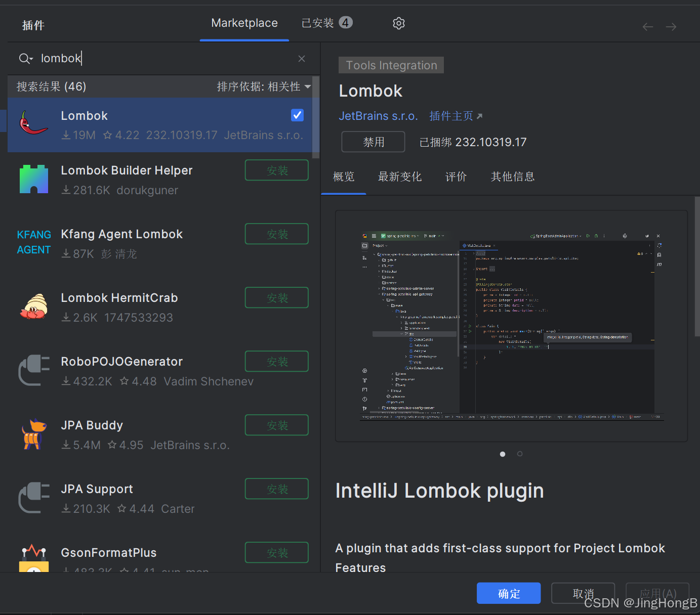The height and width of the screenshot is (615, 700).
Task: Select the Lombok Builder Helper list entry
Action: pyautogui.click(x=159, y=180)
